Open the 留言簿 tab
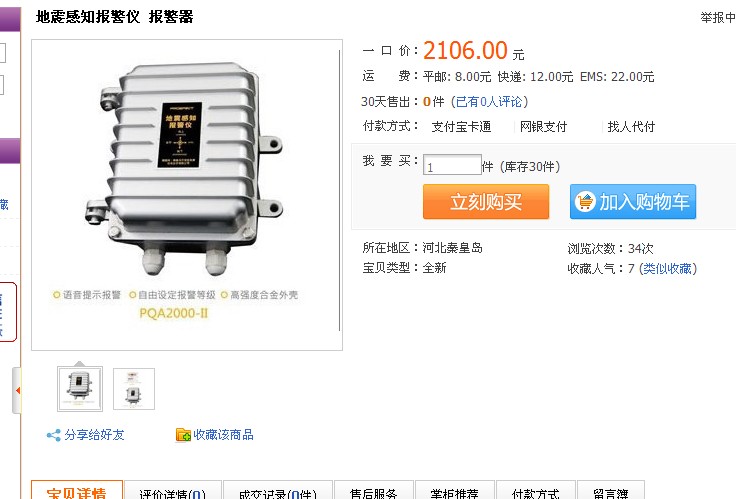 coord(610,490)
